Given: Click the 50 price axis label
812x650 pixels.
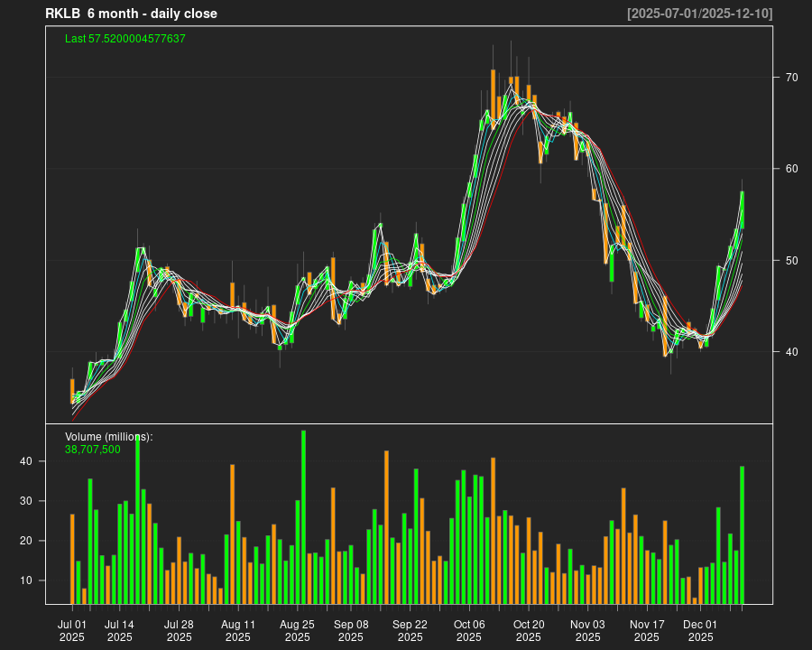Looking at the screenshot, I should [791, 261].
